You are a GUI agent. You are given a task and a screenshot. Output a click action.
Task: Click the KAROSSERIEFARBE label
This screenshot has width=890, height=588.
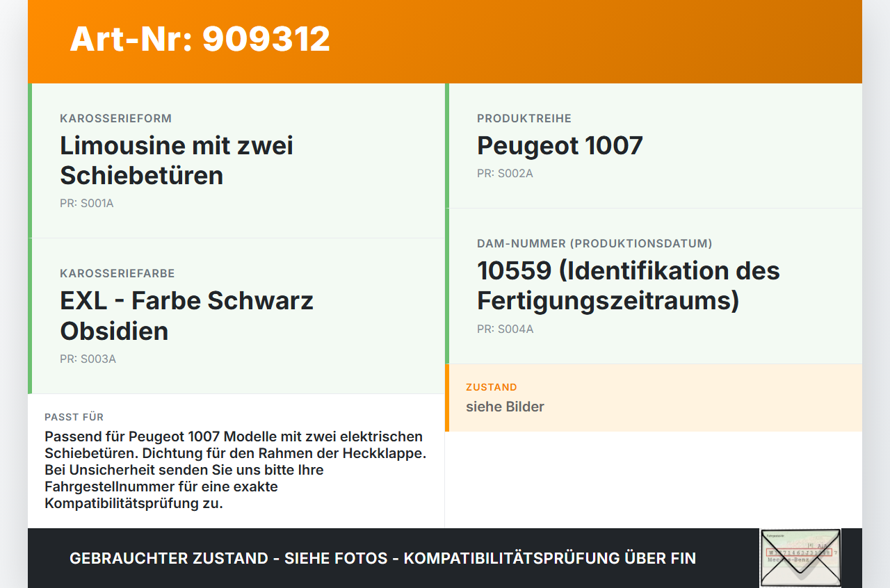pos(118,274)
